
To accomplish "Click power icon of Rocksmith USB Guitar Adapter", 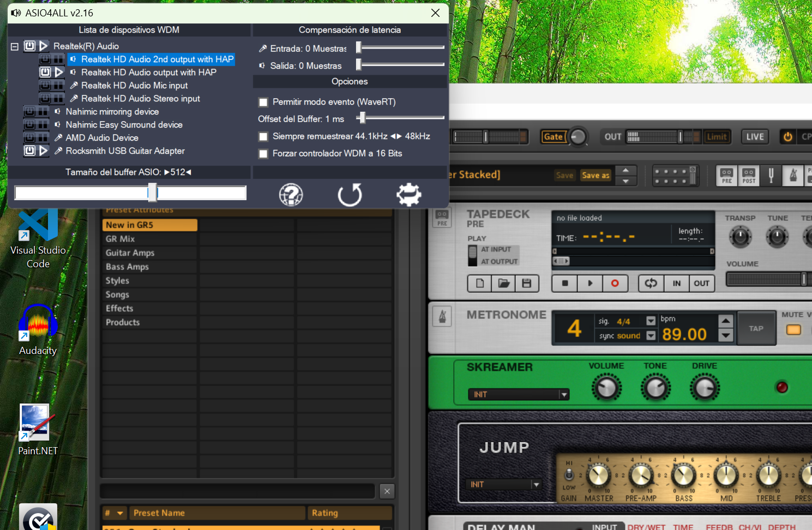I will [x=30, y=151].
